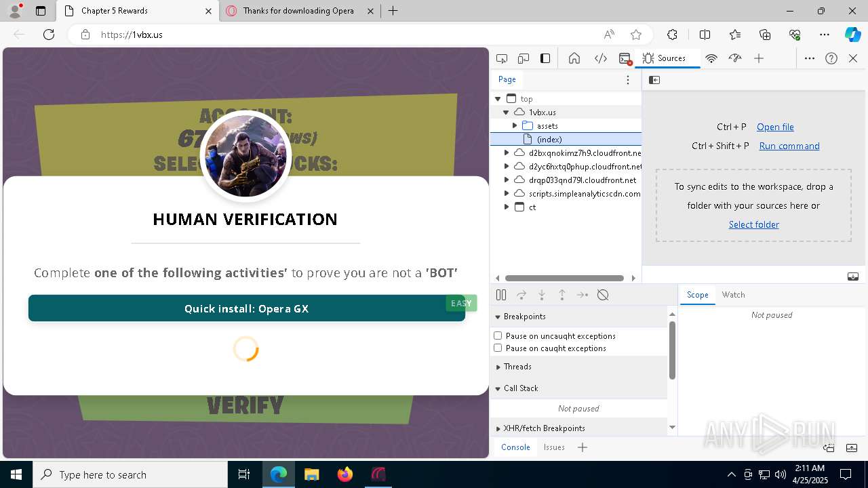Click the Inspect element tool icon
This screenshot has height=488, width=868.
[x=502, y=58]
